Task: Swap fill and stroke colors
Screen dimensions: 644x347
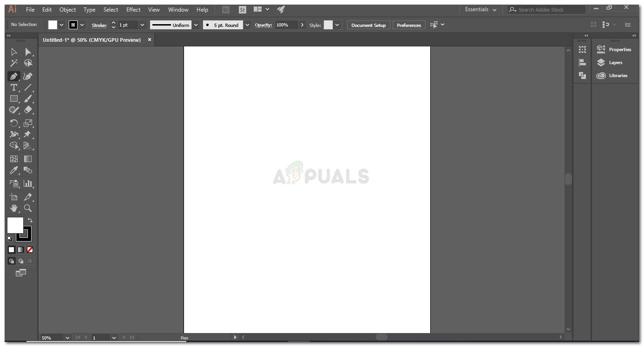Action: (x=30, y=220)
